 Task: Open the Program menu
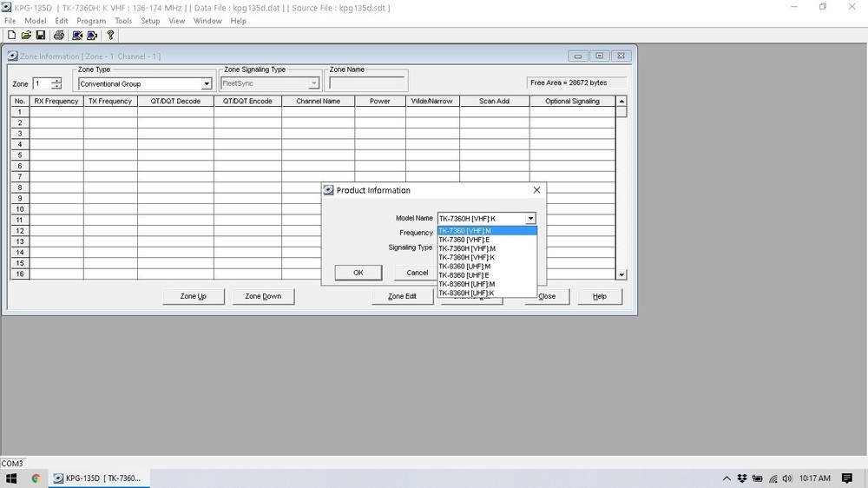click(x=91, y=21)
